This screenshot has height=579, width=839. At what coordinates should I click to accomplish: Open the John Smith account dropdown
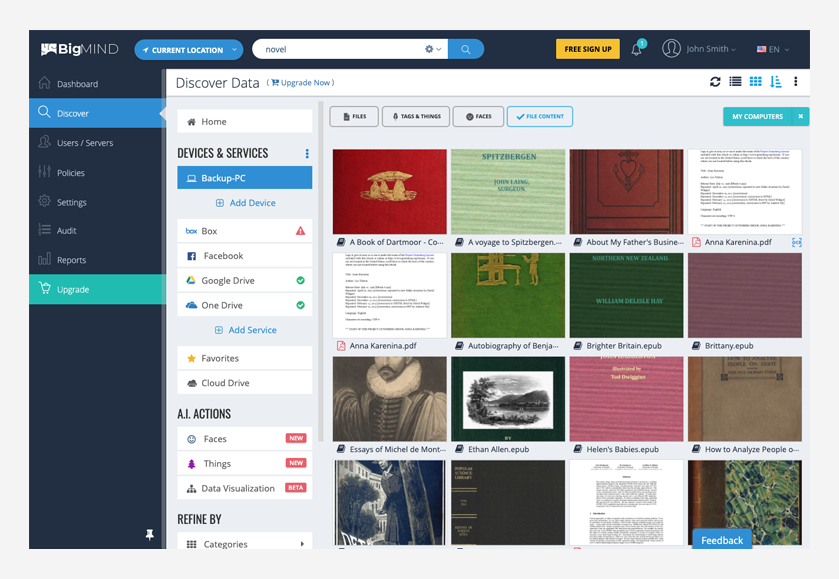click(706, 48)
